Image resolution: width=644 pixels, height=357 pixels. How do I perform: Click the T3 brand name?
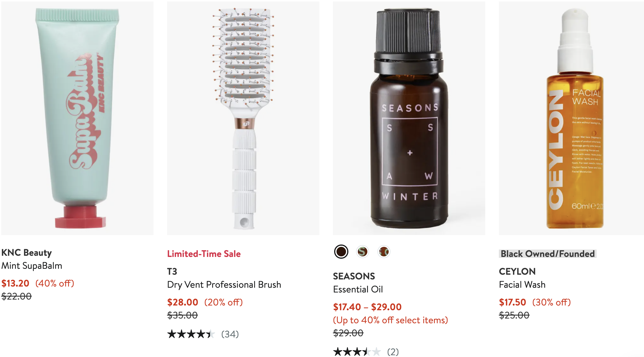tap(172, 271)
